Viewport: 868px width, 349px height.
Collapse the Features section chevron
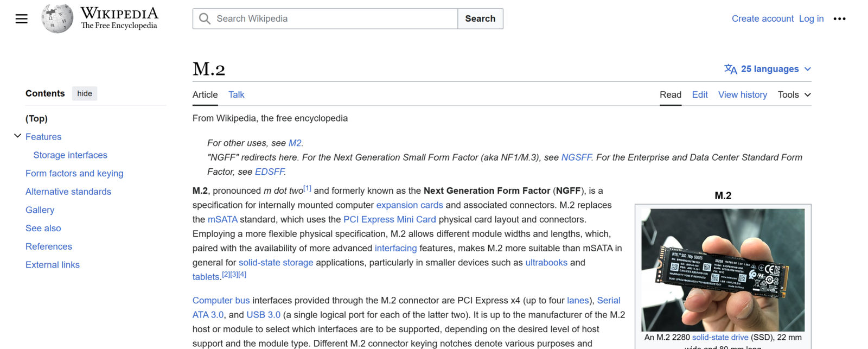pyautogui.click(x=17, y=136)
